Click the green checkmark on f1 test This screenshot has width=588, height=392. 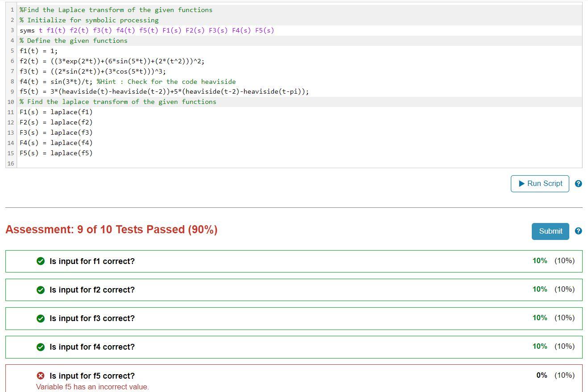(41, 261)
